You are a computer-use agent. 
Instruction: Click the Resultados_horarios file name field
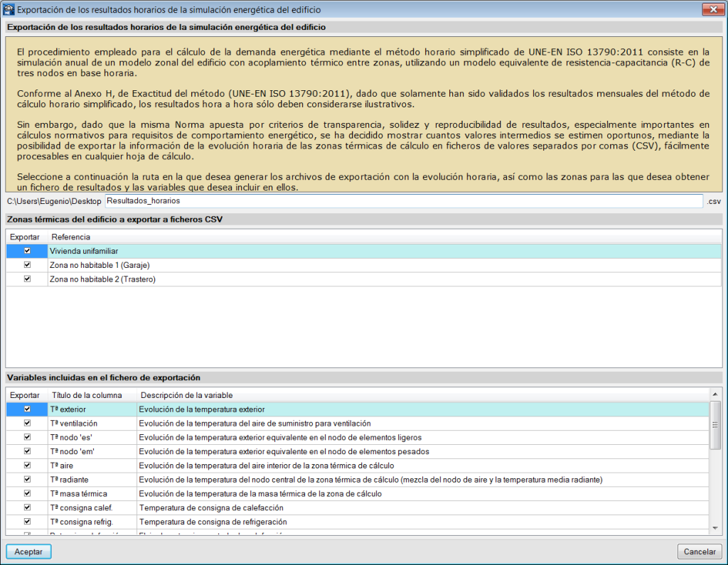click(404, 201)
